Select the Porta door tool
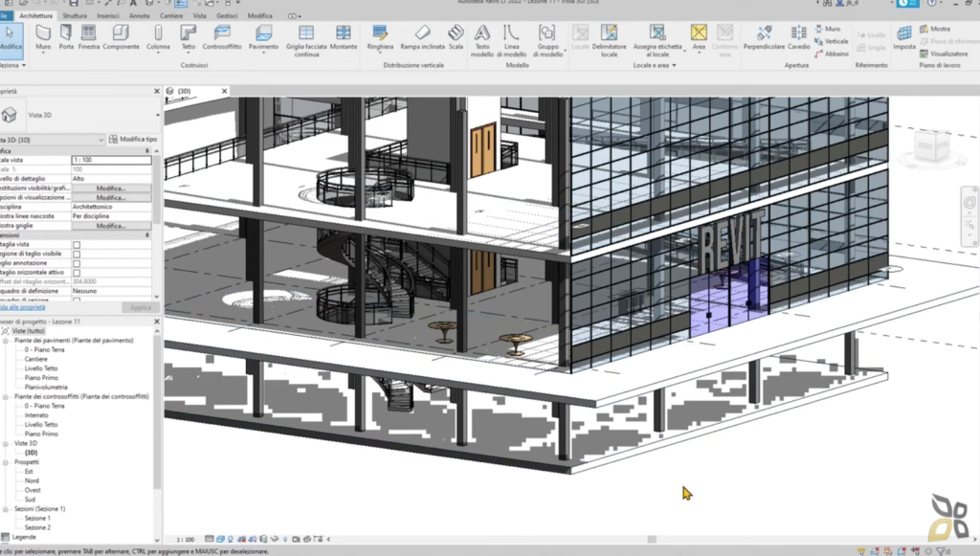The image size is (980, 556). [66, 37]
